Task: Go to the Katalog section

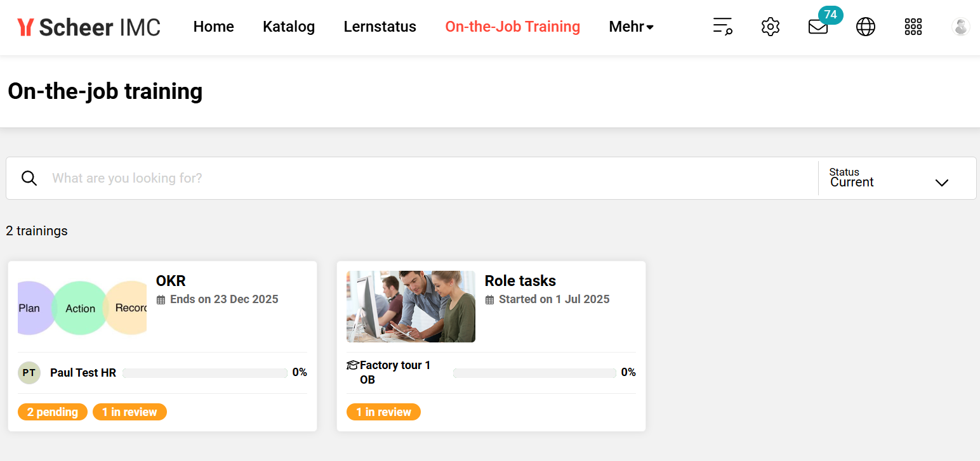Action: (288, 27)
